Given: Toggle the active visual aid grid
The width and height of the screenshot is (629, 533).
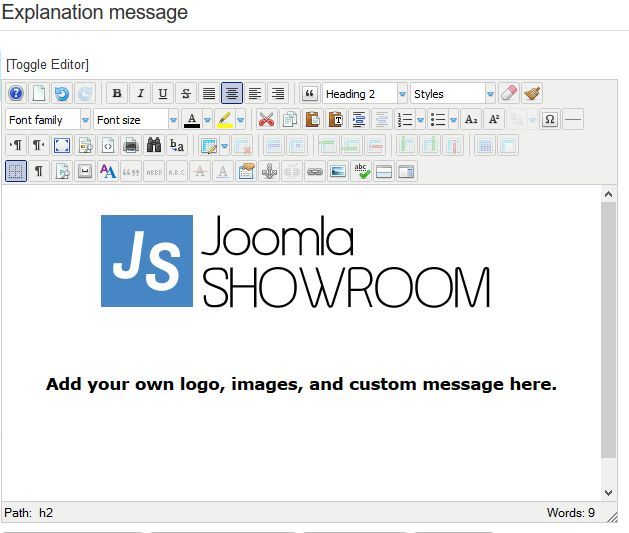Looking at the screenshot, I should pyautogui.click(x=16, y=171).
